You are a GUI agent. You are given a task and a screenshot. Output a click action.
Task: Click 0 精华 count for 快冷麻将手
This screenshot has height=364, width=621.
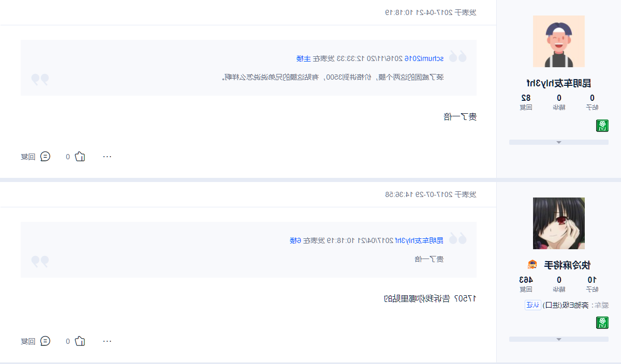(559, 284)
